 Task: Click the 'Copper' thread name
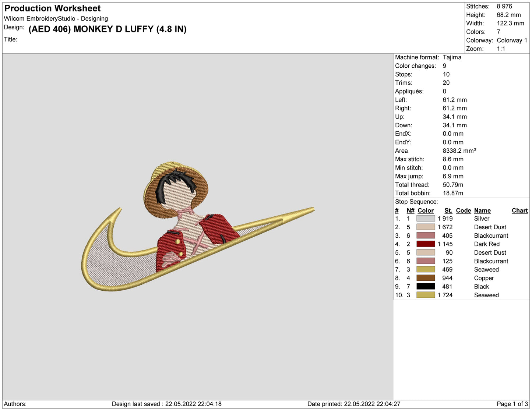click(x=484, y=278)
